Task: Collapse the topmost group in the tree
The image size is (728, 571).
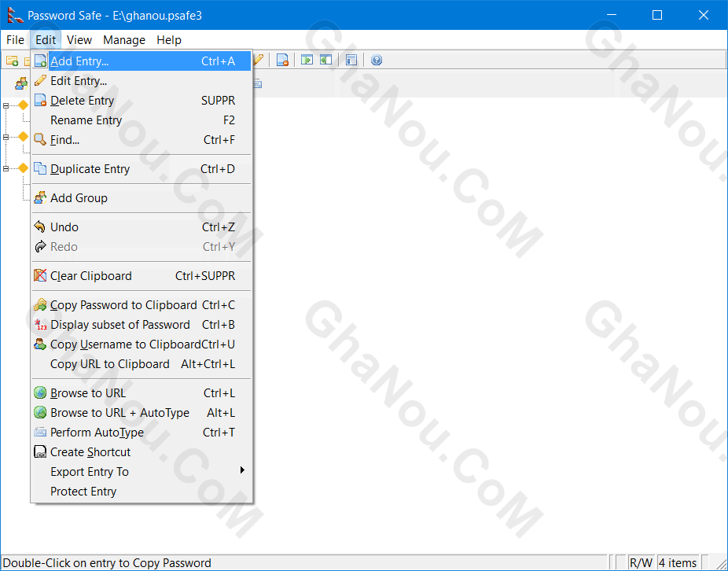Action: (6, 106)
